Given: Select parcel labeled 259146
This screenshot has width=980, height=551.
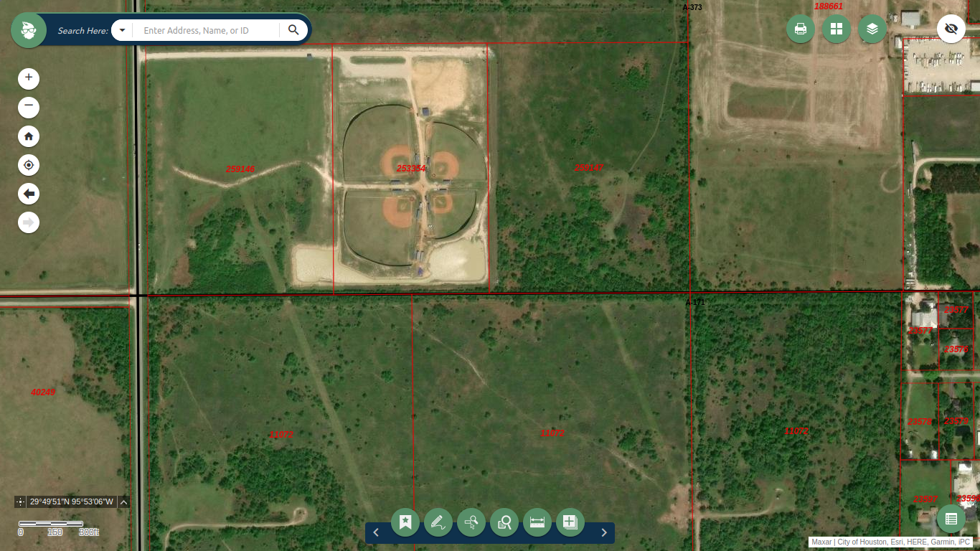Looking at the screenshot, I should (x=240, y=169).
